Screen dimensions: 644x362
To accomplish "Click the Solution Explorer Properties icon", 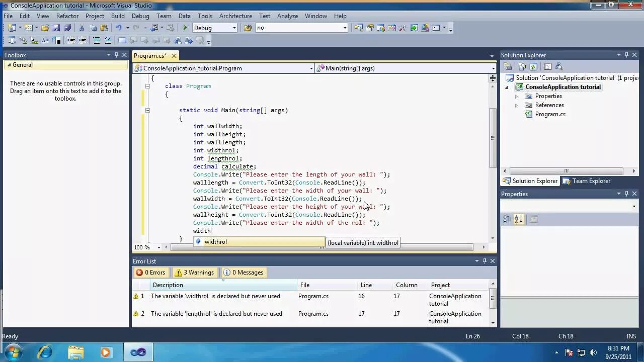I will click(508, 66).
